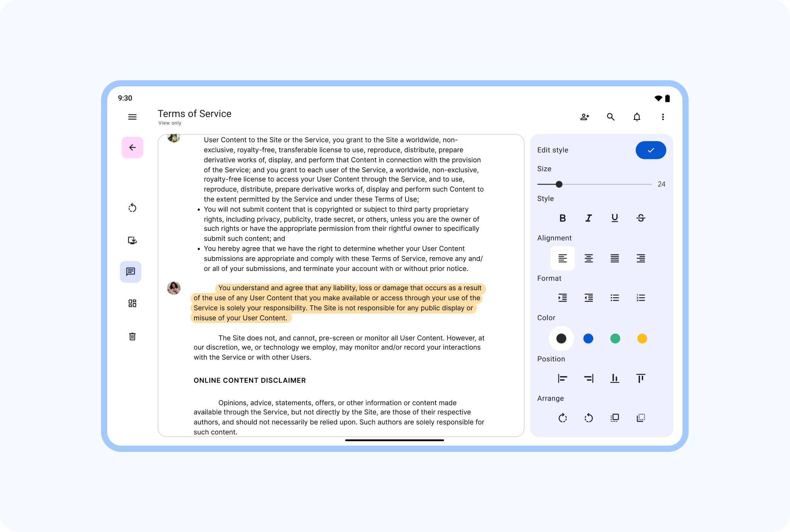
Task: Click the Size slider handle
Action: click(559, 184)
